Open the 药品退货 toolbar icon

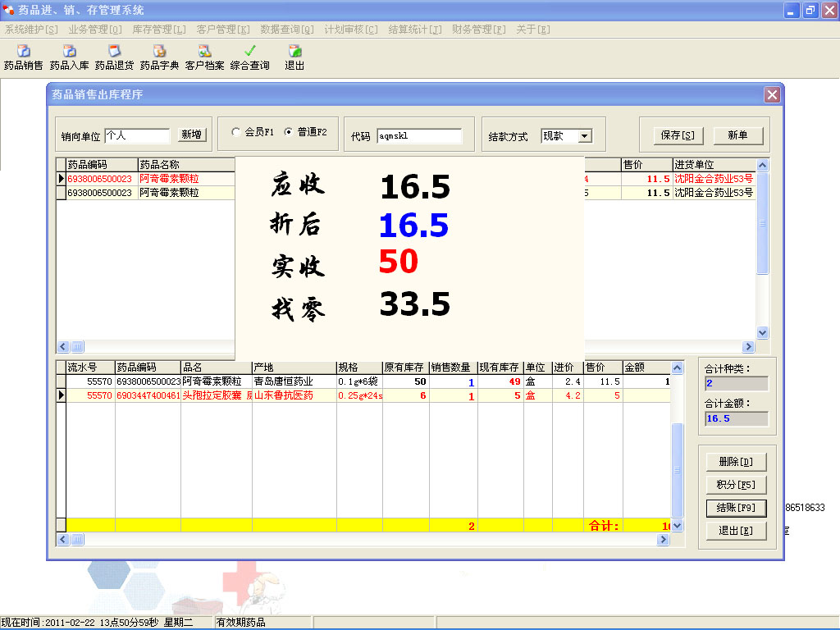click(x=114, y=57)
